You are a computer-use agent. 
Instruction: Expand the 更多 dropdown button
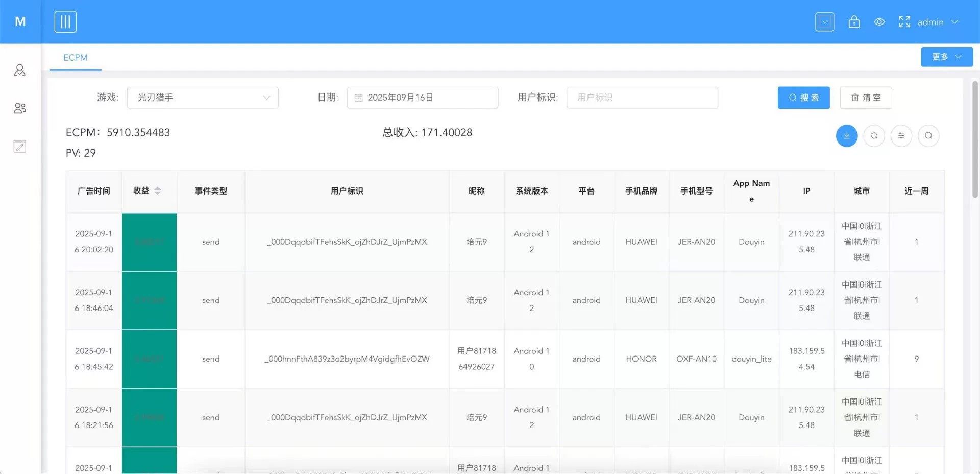point(946,57)
